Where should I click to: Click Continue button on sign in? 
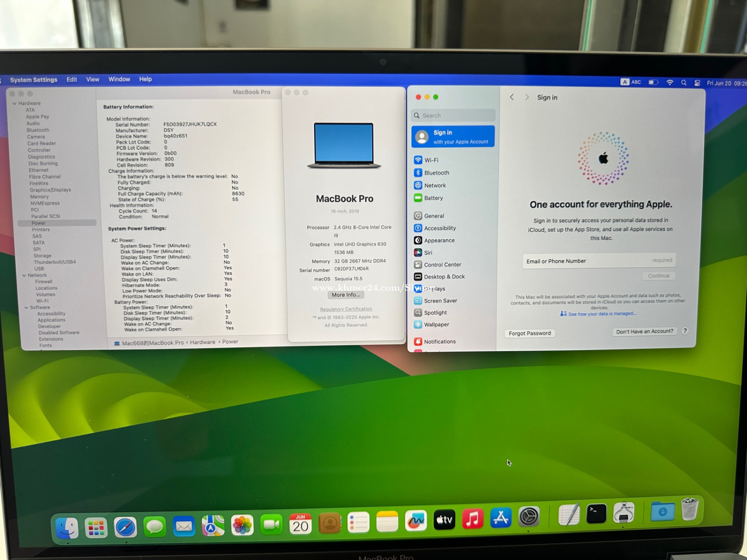(659, 276)
